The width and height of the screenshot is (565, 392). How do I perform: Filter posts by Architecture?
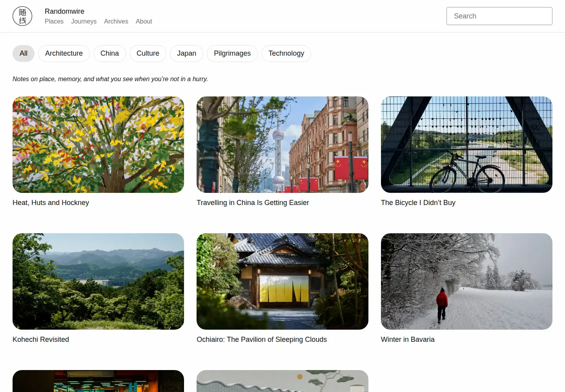(x=64, y=53)
